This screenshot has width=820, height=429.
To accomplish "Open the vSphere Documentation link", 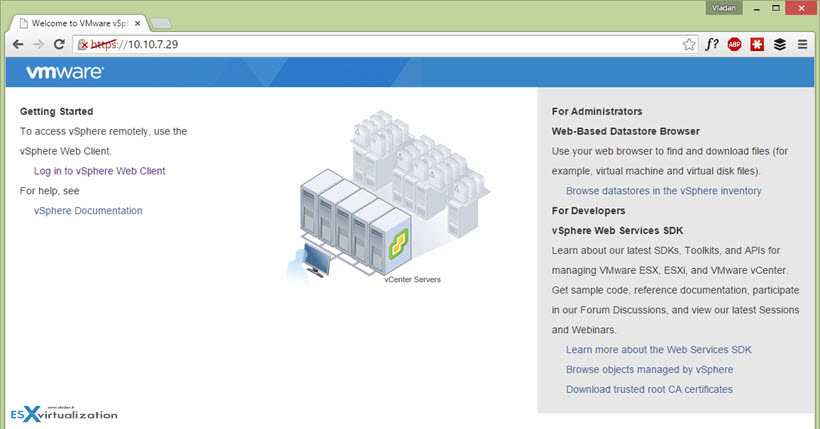I will point(88,211).
